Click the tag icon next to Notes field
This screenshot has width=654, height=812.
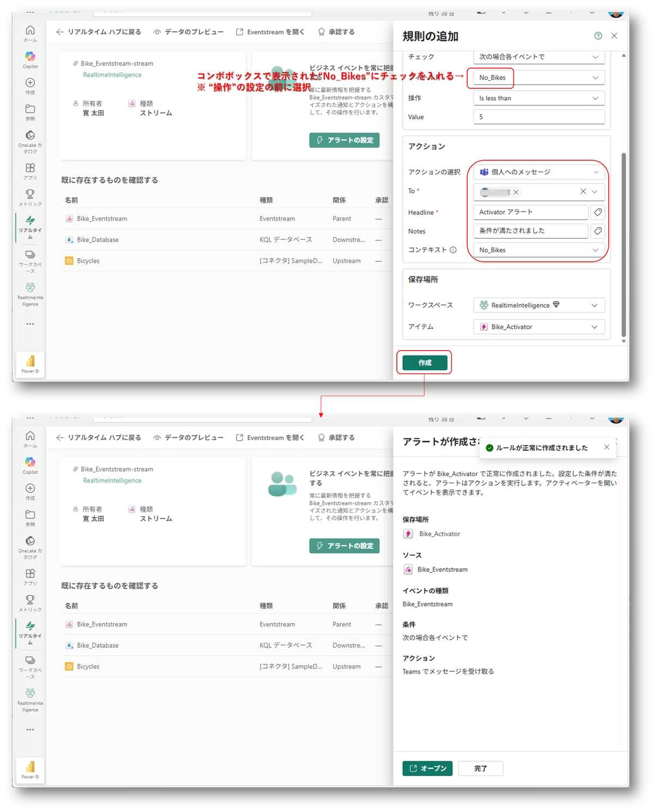598,231
